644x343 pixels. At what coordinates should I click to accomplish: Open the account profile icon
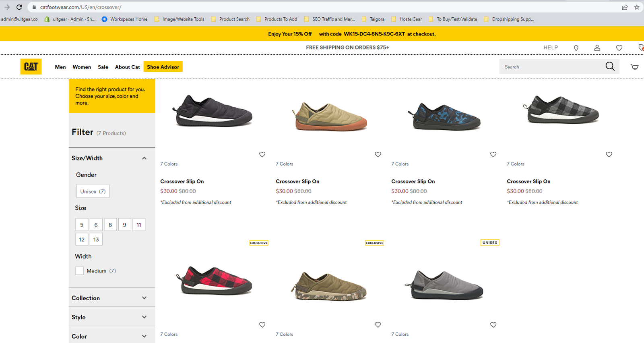click(597, 48)
